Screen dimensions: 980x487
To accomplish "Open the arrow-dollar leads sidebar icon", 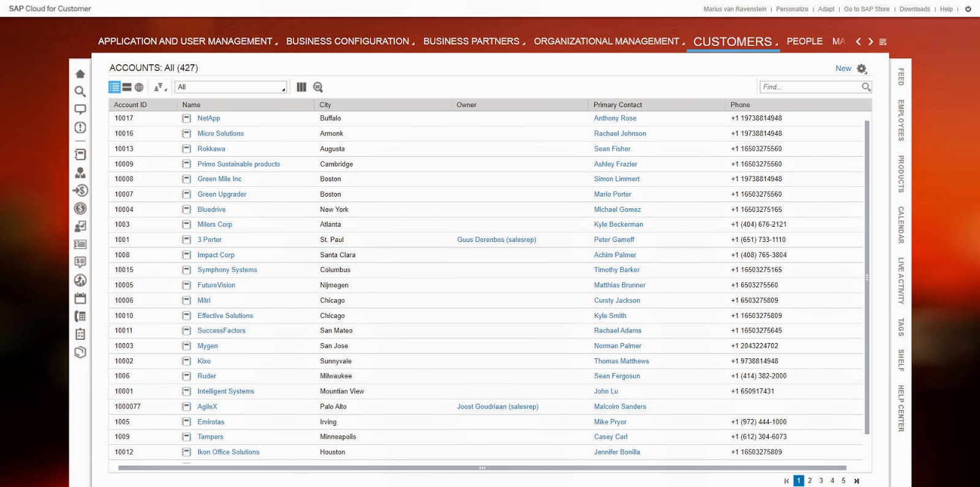I will [80, 191].
